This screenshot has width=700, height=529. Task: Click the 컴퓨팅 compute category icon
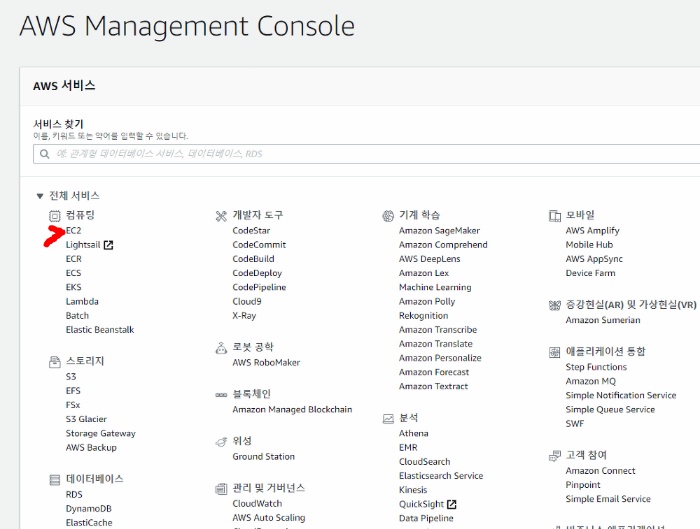(54, 217)
